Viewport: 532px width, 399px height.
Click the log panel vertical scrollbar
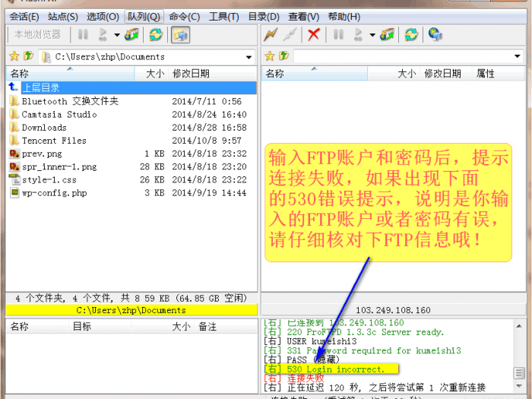point(519,356)
